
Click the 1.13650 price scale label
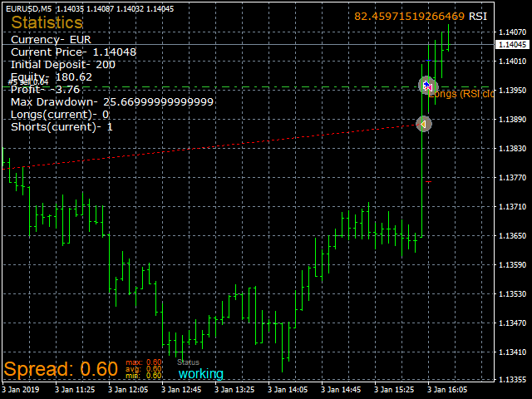(x=512, y=236)
